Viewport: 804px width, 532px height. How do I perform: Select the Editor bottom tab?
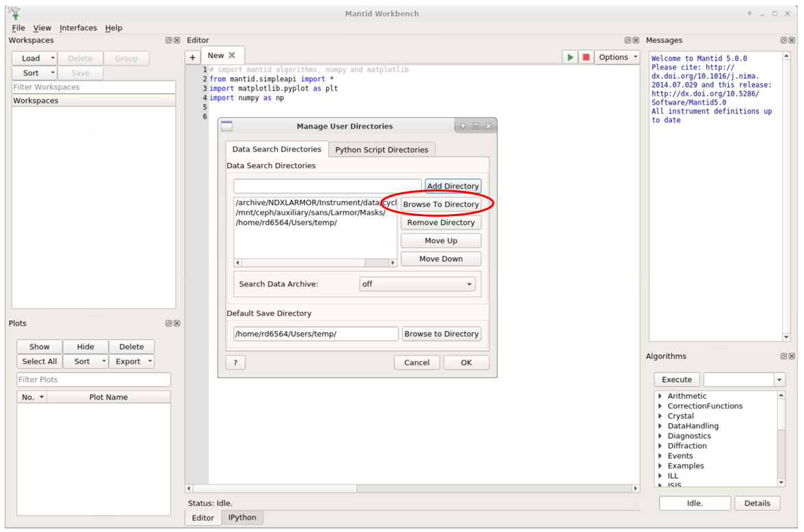point(203,518)
